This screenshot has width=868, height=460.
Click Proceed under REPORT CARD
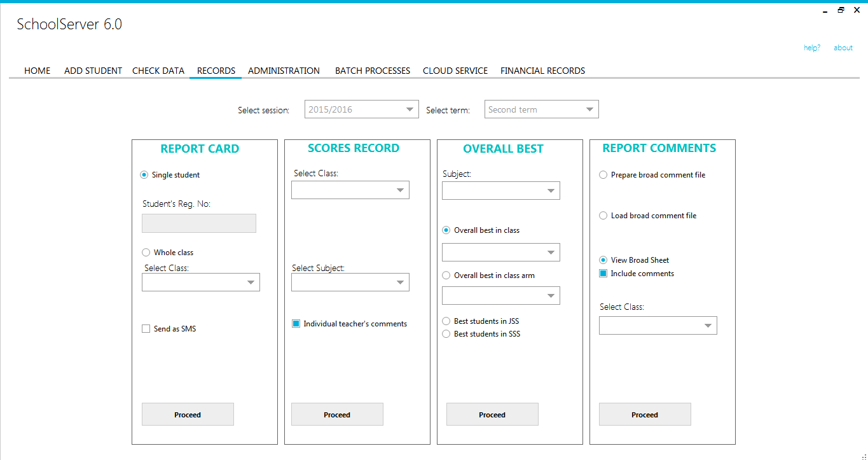pos(188,414)
